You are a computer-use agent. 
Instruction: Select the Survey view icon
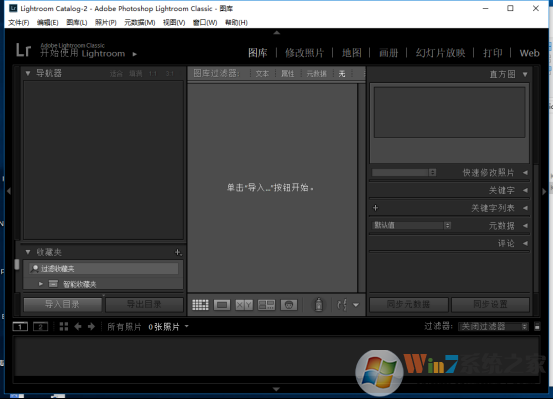[x=266, y=305]
